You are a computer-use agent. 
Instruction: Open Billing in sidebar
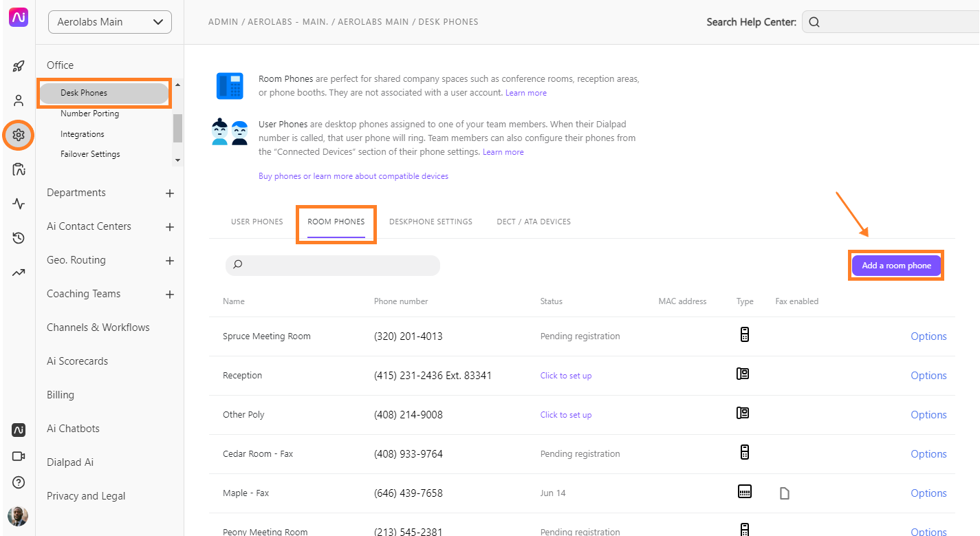[x=61, y=395]
